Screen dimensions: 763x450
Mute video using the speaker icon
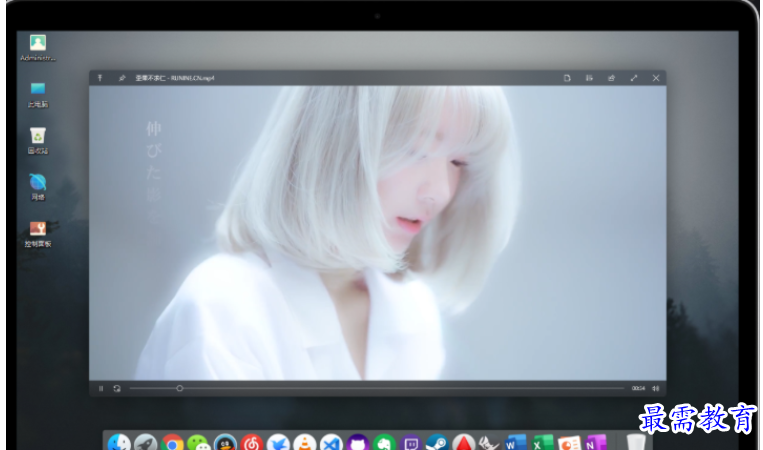pyautogui.click(x=656, y=388)
